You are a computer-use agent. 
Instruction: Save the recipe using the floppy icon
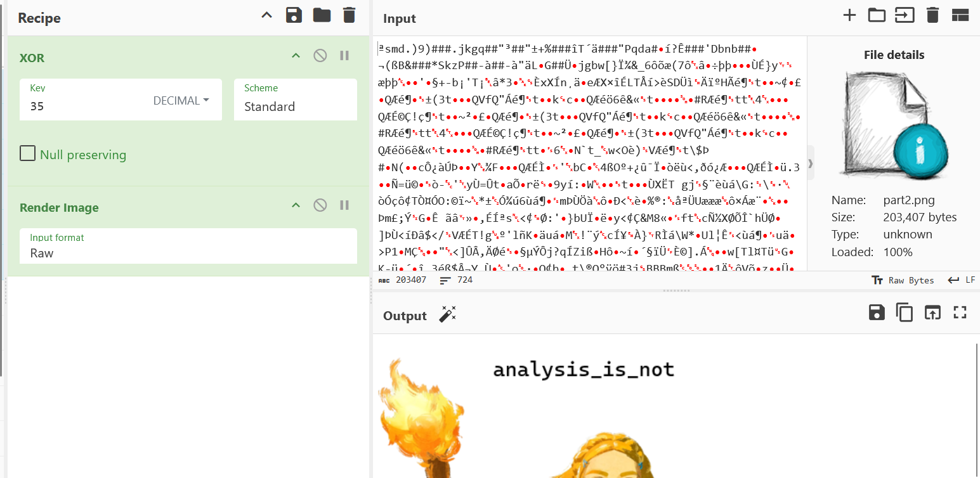tap(294, 15)
